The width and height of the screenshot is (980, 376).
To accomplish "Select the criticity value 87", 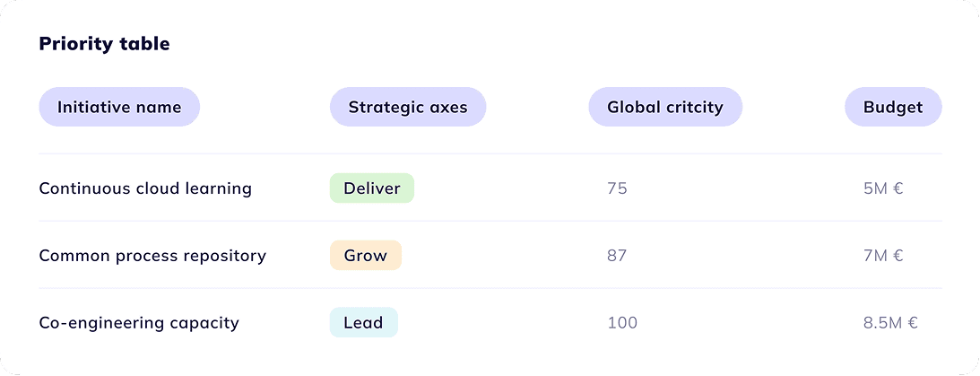I will [617, 255].
